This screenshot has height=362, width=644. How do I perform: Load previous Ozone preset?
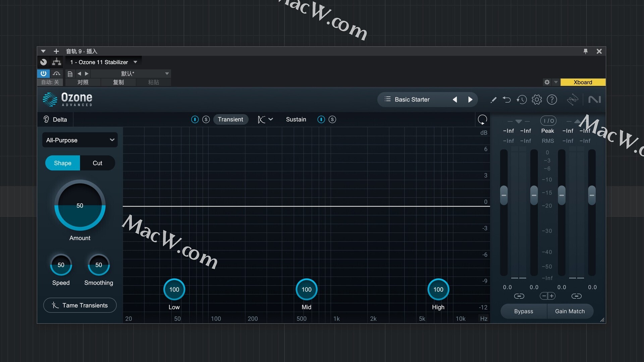[x=455, y=100]
